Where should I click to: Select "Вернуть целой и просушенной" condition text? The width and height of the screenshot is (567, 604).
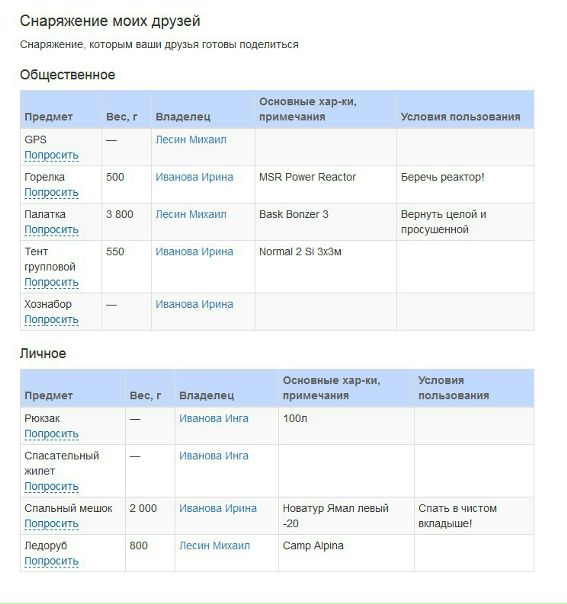(443, 222)
